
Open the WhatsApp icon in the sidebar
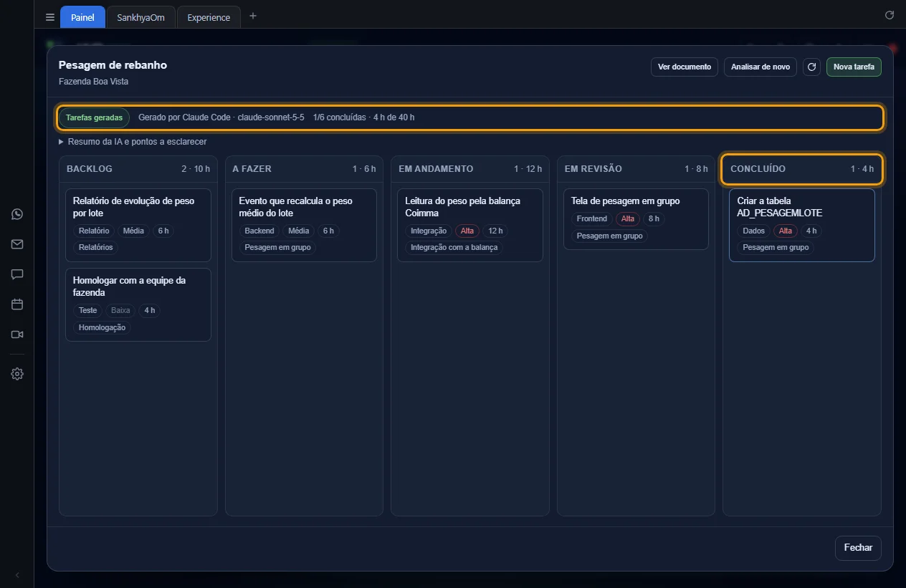click(x=17, y=214)
